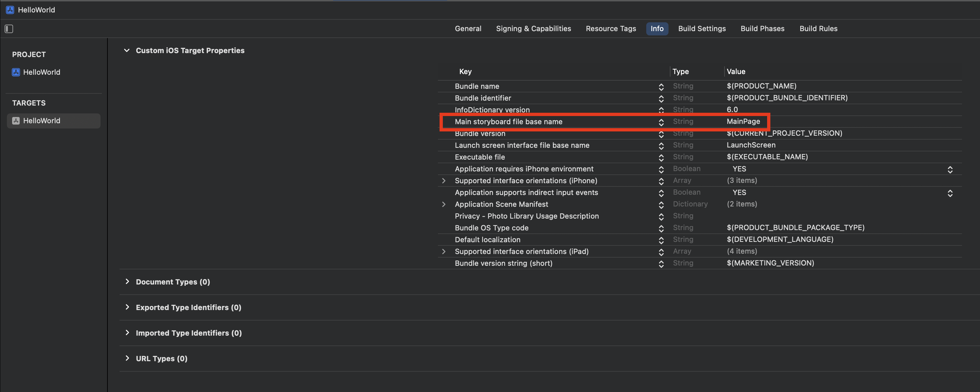Collapse Custom iOS Target Properties section
The image size is (980, 392).
pos(127,50)
